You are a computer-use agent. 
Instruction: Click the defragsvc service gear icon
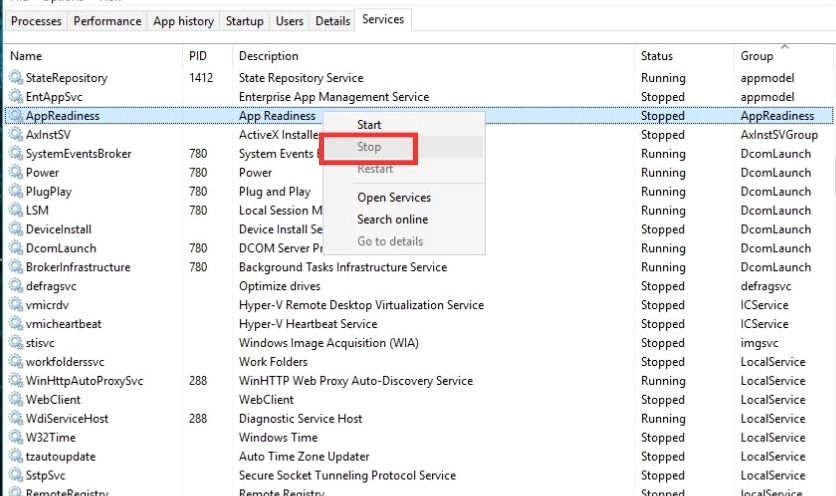click(x=16, y=286)
